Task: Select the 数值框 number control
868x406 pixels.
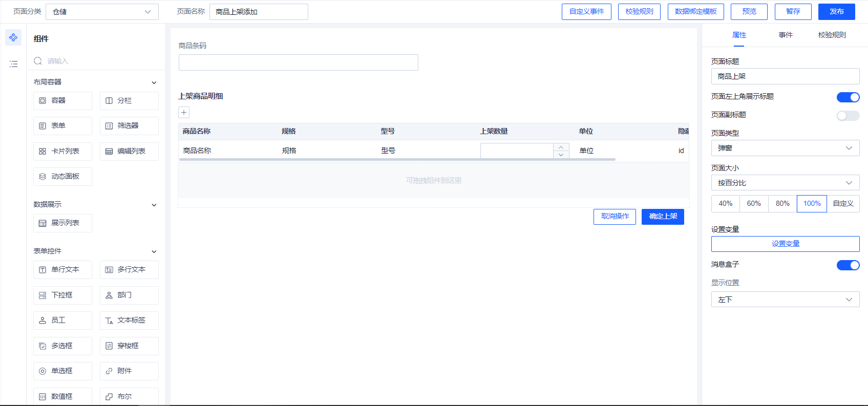Action: click(x=62, y=397)
